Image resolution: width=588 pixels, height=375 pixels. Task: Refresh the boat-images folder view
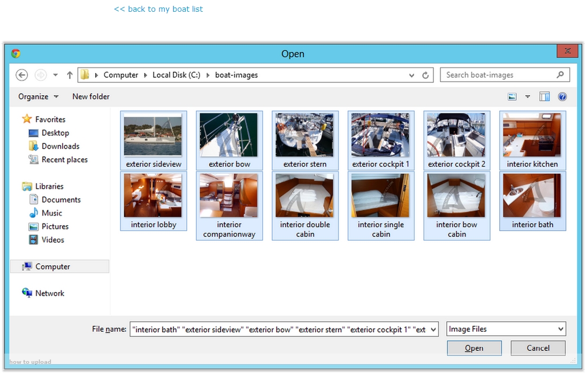425,75
